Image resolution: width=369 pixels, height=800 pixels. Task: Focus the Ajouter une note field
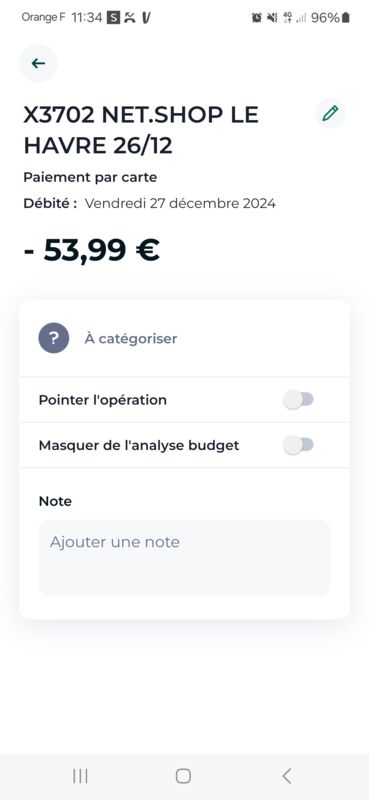coord(184,558)
